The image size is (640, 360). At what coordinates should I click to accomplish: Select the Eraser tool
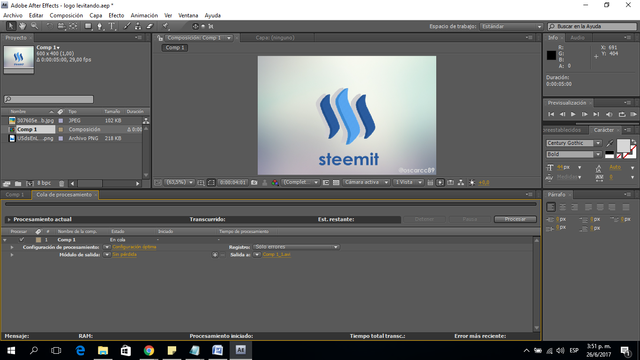(x=149, y=26)
